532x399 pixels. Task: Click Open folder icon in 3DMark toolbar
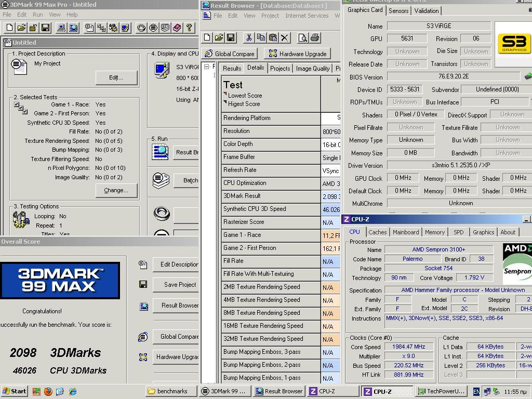coord(21,28)
